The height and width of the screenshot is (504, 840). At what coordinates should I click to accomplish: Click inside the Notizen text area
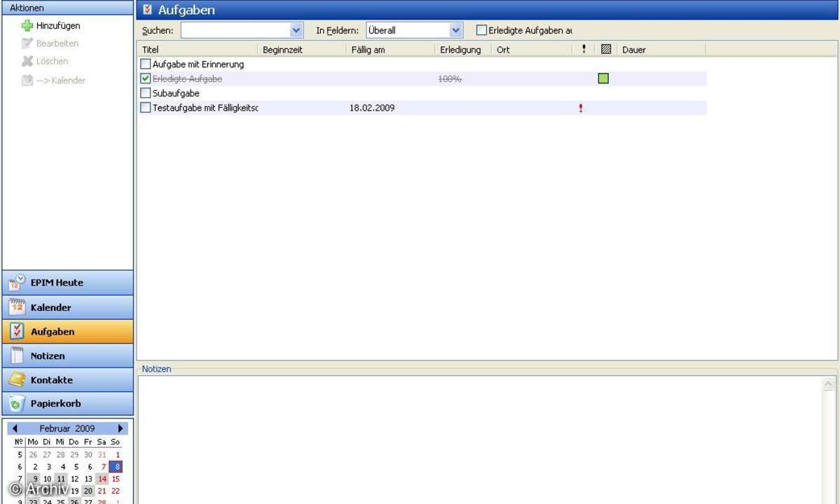(x=479, y=440)
